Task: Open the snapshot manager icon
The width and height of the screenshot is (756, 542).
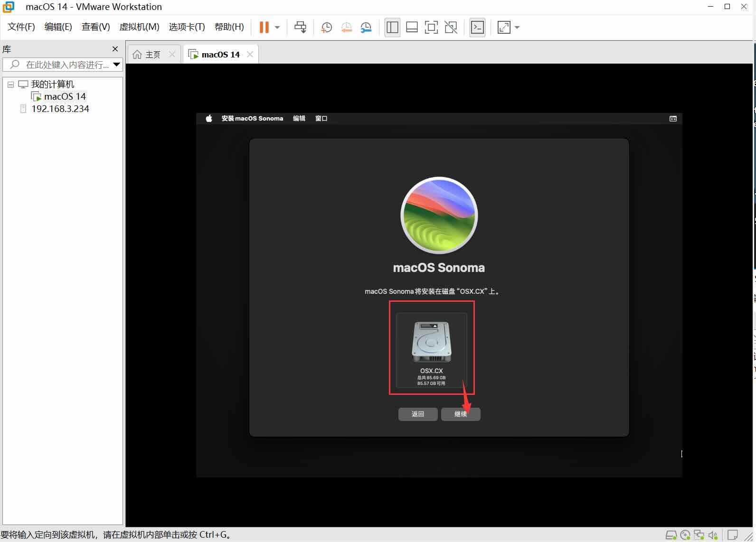Action: pos(366,27)
